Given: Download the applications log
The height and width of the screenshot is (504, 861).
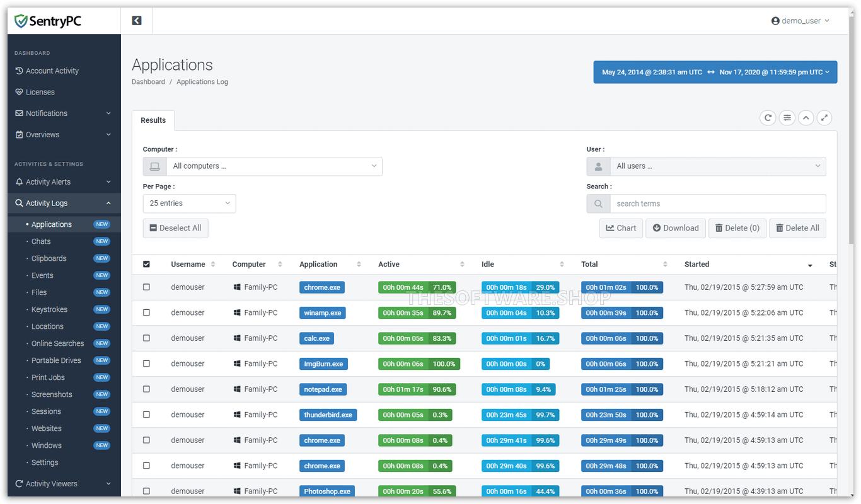Looking at the screenshot, I should 675,228.
